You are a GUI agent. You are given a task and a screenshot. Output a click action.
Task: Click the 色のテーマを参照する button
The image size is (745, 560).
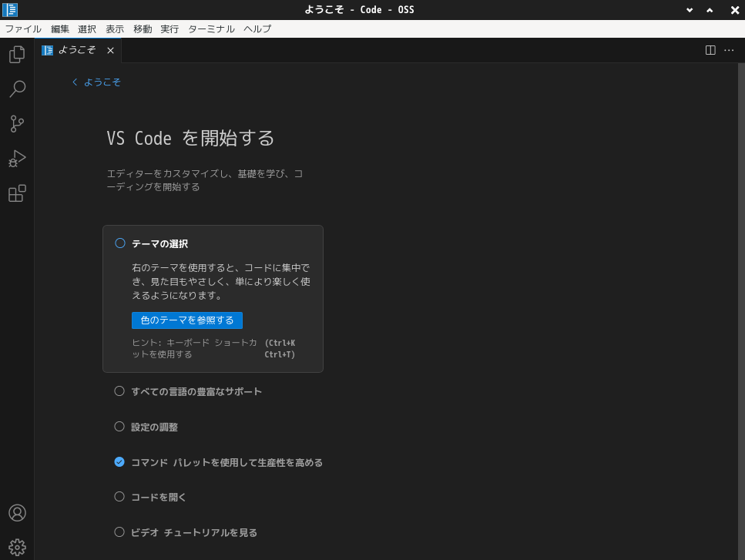pos(187,320)
